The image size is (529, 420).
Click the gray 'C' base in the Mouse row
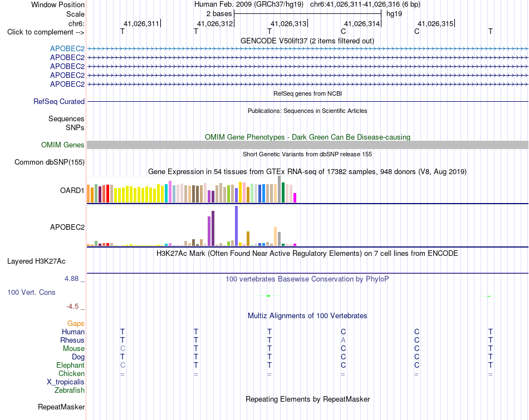click(123, 349)
